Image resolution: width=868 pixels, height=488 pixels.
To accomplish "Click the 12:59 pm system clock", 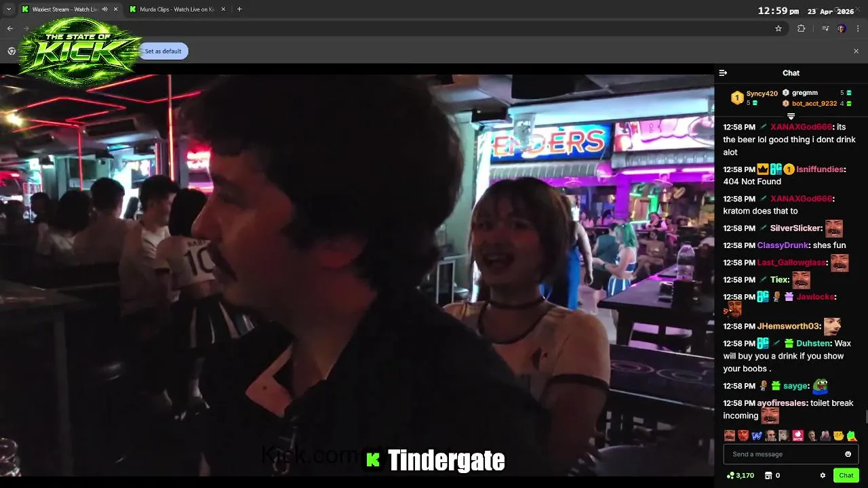I will pos(777,11).
